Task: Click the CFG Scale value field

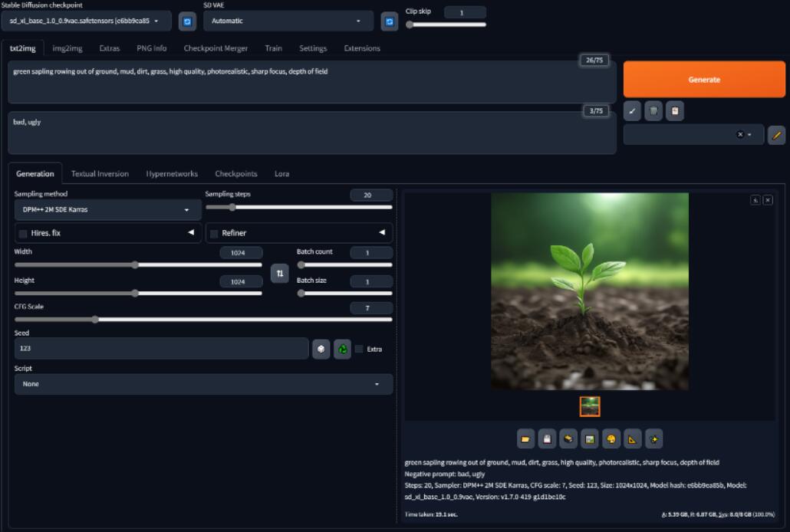Action: (x=371, y=308)
